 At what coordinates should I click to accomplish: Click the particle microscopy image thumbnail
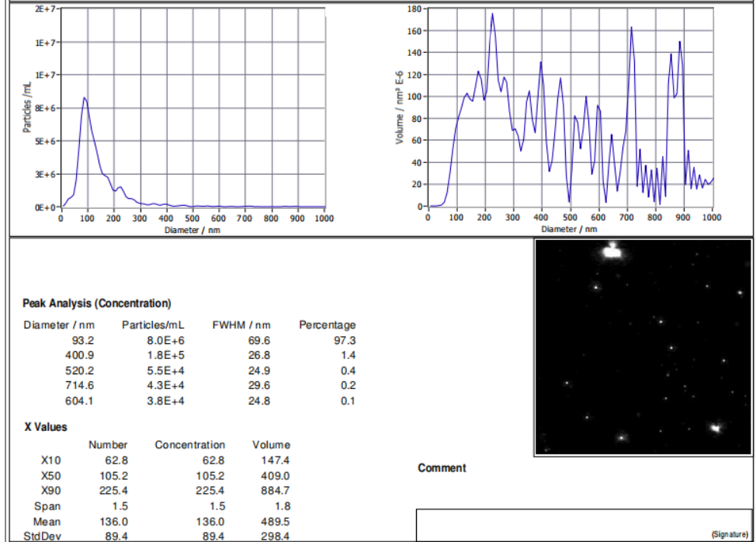click(x=643, y=347)
